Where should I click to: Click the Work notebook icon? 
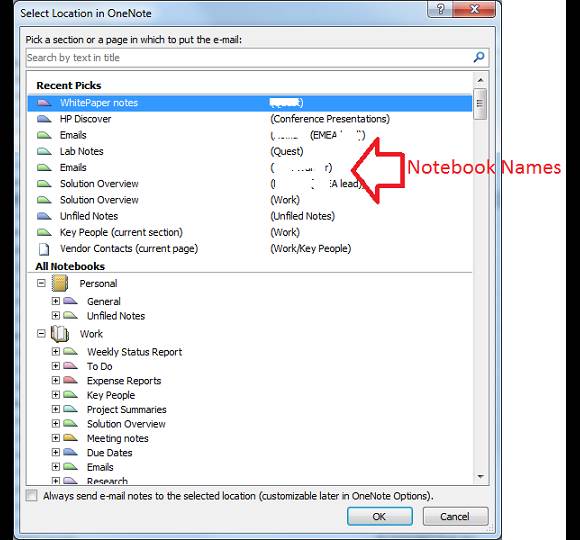point(60,334)
